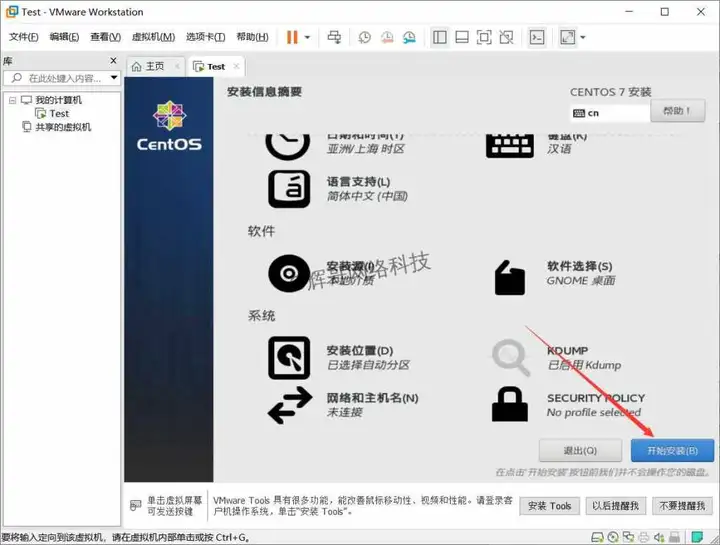The image size is (720, 545).
Task: Open the network and hostname arrows icon
Action: point(290,405)
